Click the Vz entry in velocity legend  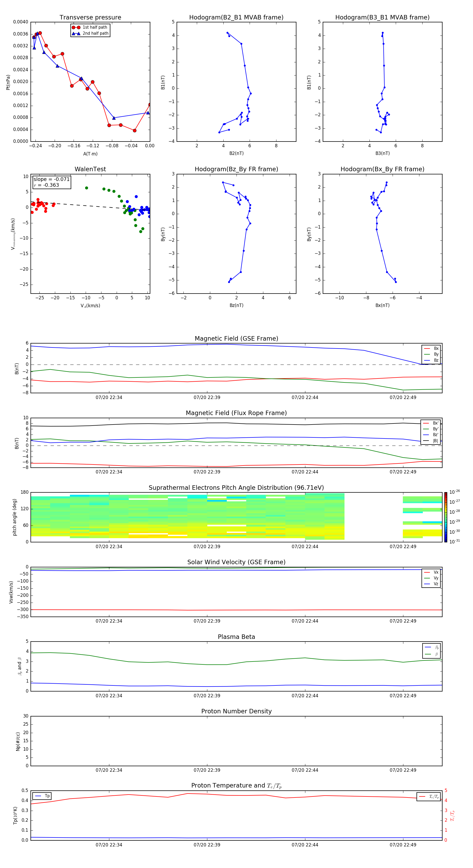[431, 584]
